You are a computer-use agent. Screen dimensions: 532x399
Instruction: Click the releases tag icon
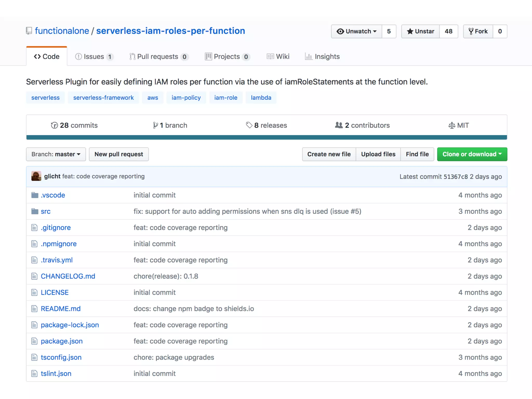coord(249,125)
